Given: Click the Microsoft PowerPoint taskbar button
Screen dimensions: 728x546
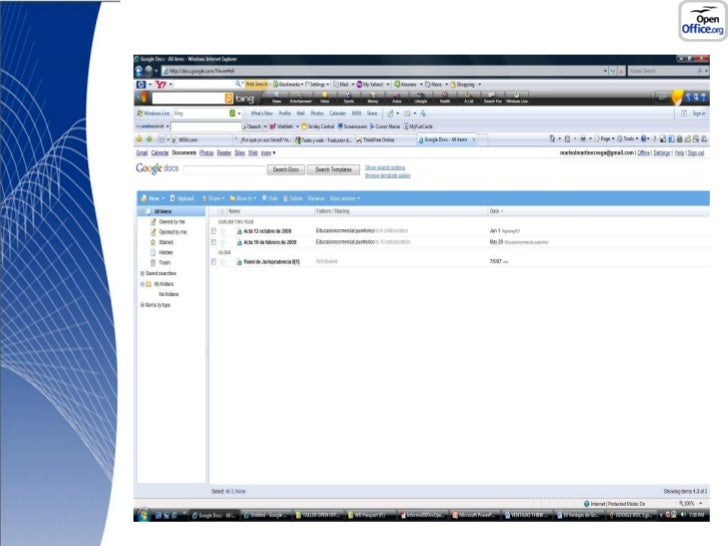Looking at the screenshot, I should click(474, 515).
